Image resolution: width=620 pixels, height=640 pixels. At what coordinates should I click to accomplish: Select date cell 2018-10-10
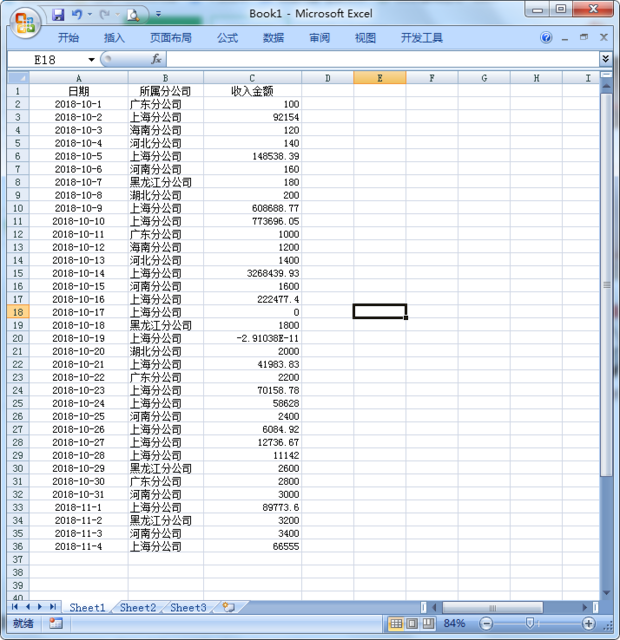click(78, 221)
